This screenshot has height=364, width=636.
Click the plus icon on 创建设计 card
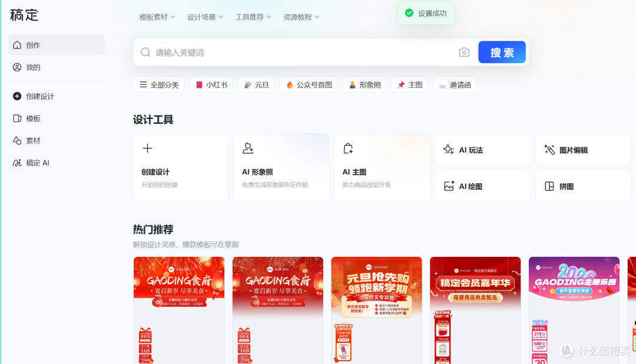pyautogui.click(x=147, y=148)
